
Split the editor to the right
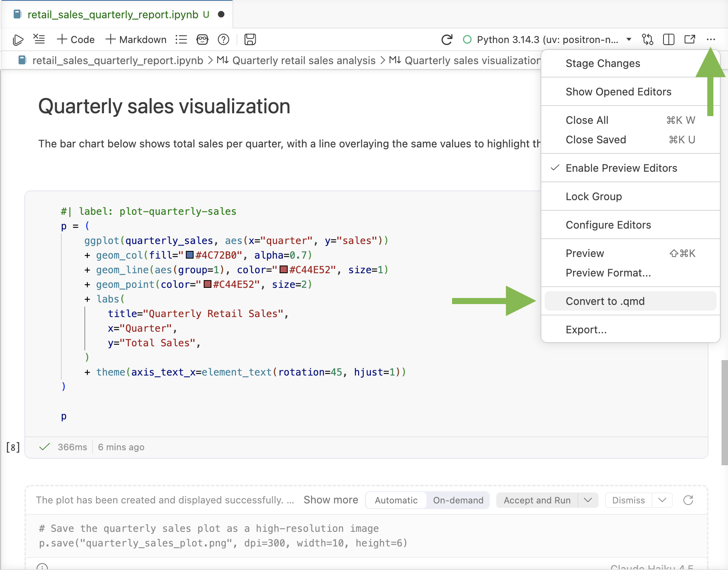(669, 39)
